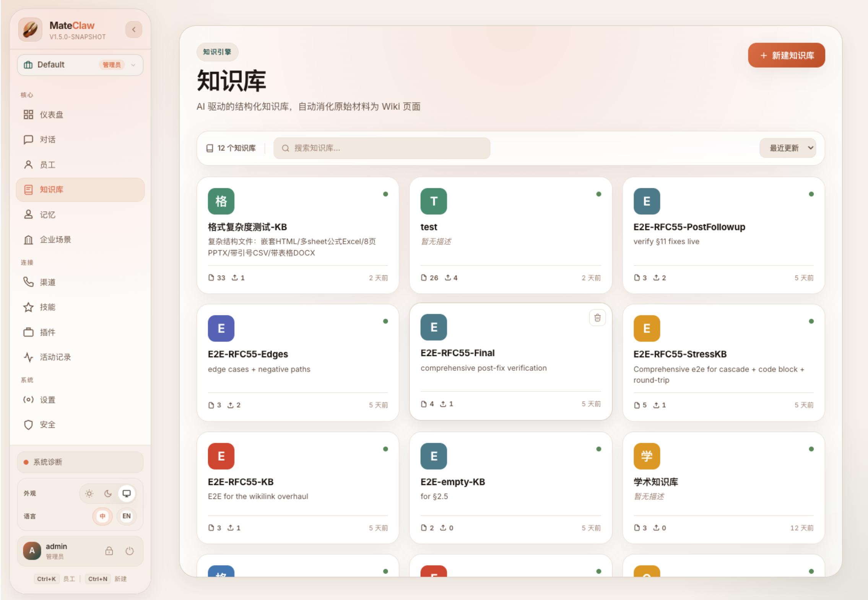Click the E2E-empty-KB card icon
Image resolution: width=868 pixels, height=600 pixels.
434,456
